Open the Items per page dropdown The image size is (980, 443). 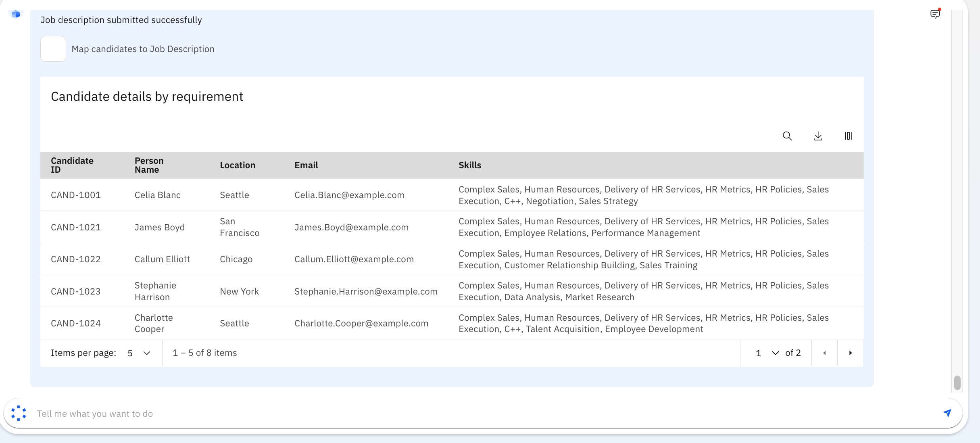pos(138,353)
